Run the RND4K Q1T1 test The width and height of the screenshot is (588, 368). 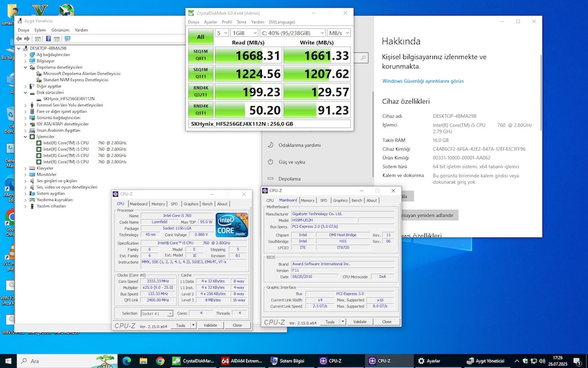(200, 110)
